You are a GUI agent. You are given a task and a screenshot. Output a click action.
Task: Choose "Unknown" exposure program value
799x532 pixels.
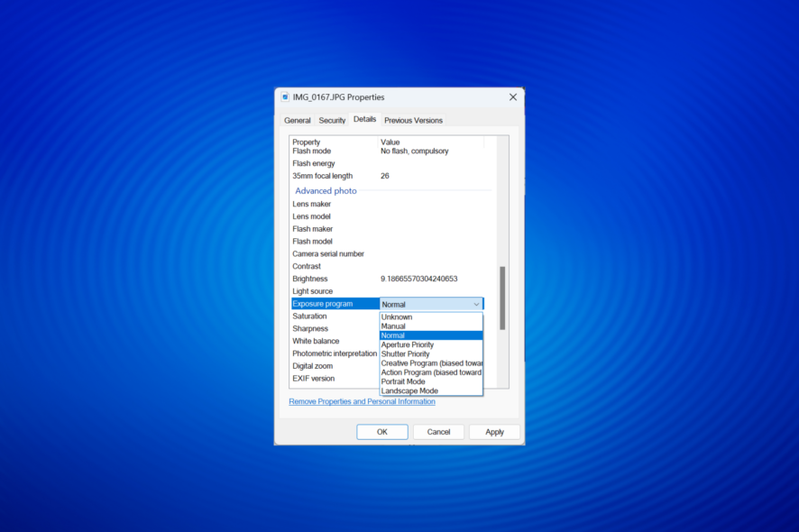[397, 316]
